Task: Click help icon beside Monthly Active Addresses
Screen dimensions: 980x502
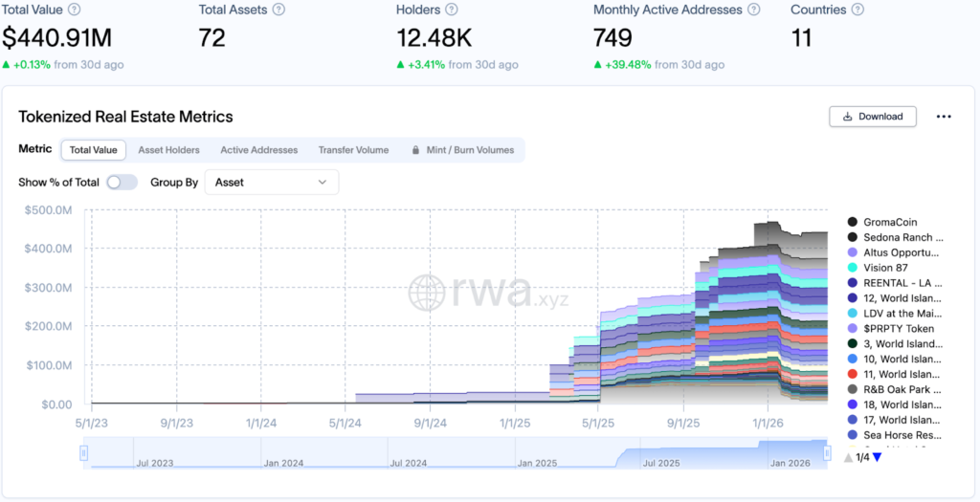Action: pos(754,10)
